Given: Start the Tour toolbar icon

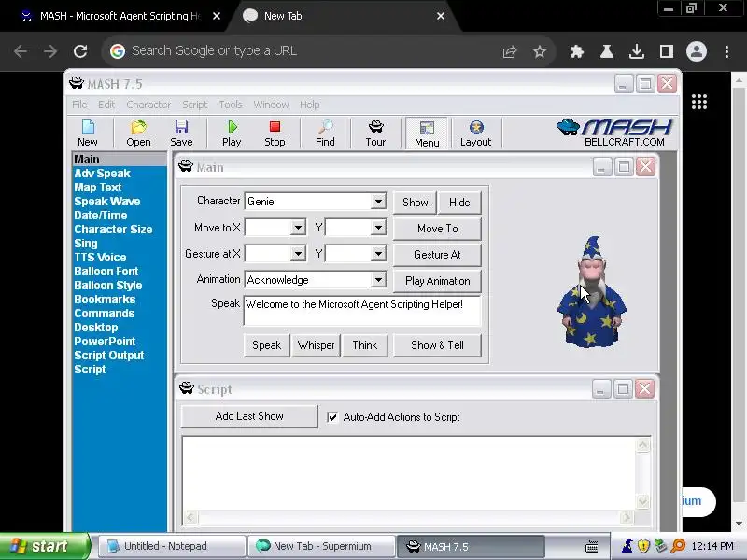Looking at the screenshot, I should [x=375, y=133].
